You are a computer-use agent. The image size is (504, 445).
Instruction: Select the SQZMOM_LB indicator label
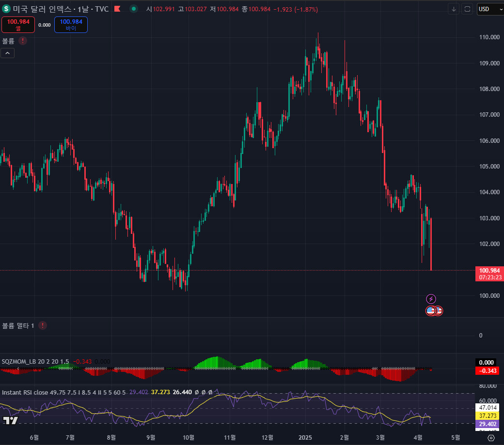[35, 362]
